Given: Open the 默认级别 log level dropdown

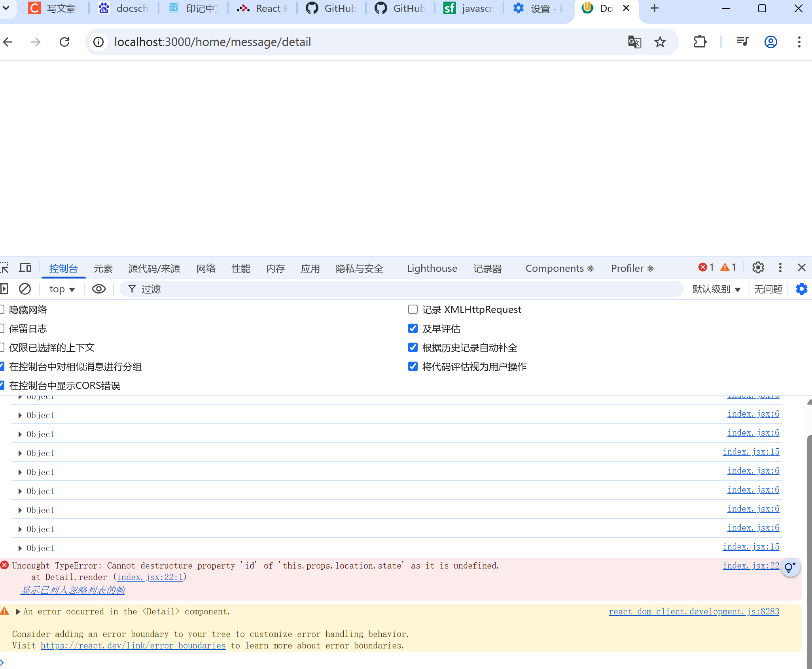Looking at the screenshot, I should [x=716, y=289].
